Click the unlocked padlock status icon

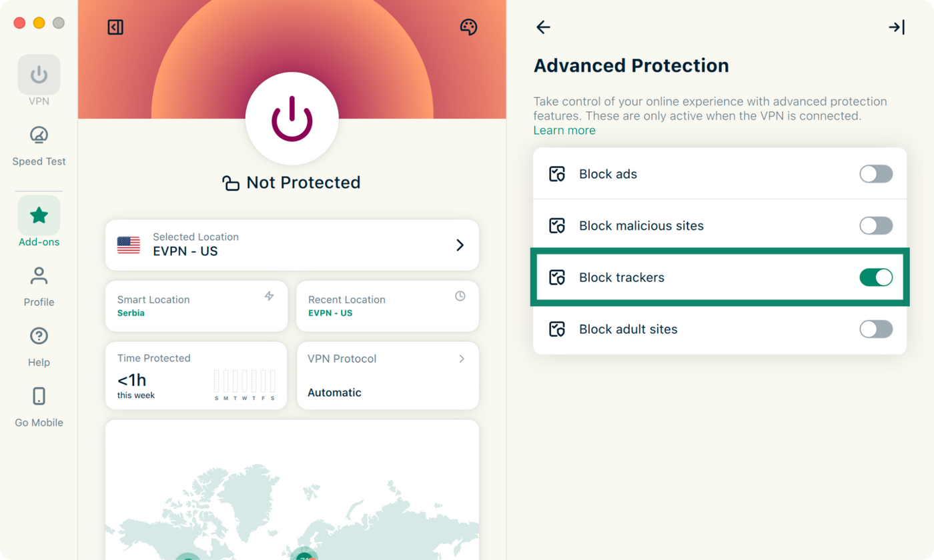click(231, 183)
